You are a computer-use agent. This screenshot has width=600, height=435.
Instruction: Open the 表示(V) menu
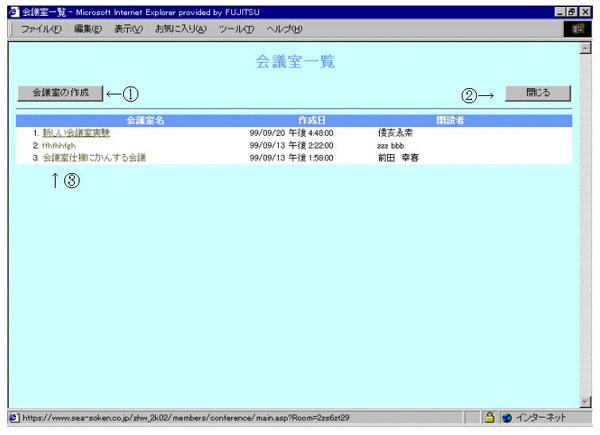[x=129, y=30]
